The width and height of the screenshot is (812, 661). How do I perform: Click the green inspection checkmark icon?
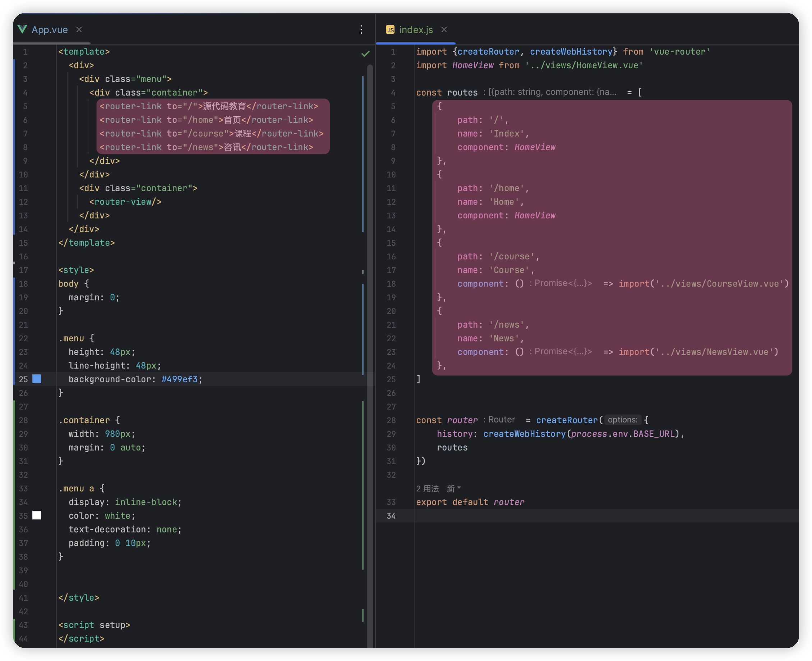coord(365,54)
